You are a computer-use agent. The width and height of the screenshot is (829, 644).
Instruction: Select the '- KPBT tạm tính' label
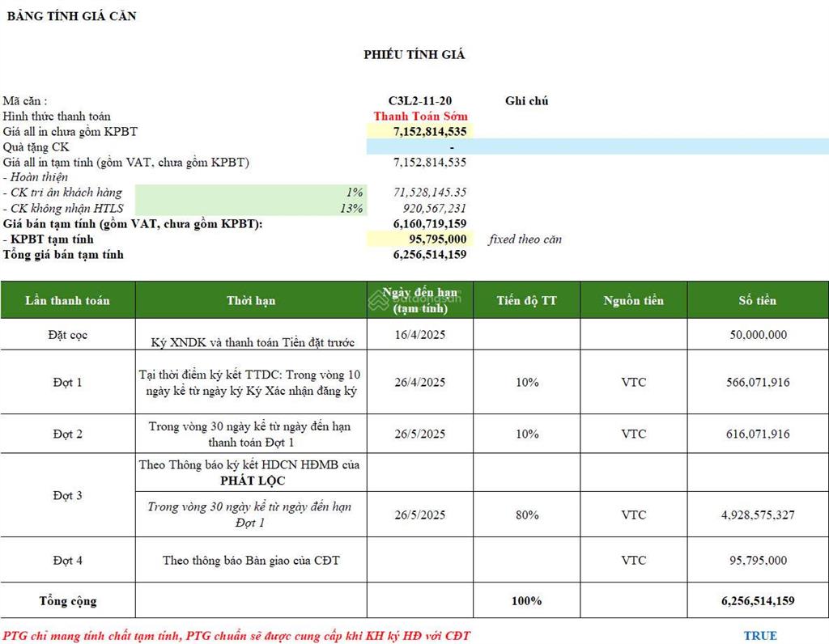[48, 239]
